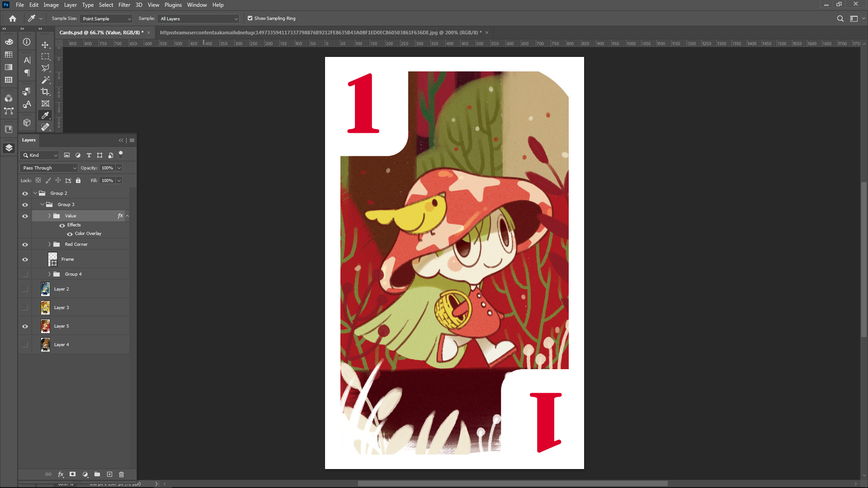This screenshot has width=868, height=488.
Task: Click the Layers panel dock icon
Action: pyautogui.click(x=9, y=148)
